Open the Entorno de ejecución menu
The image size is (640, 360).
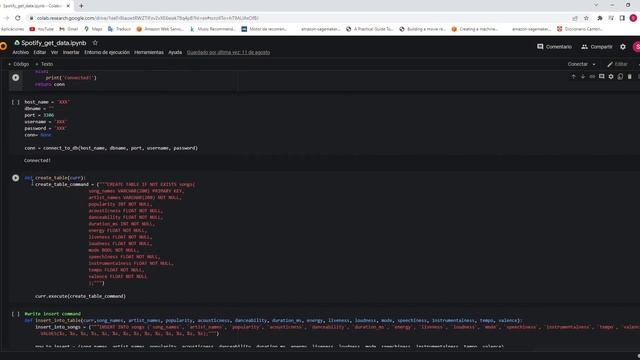pos(107,52)
